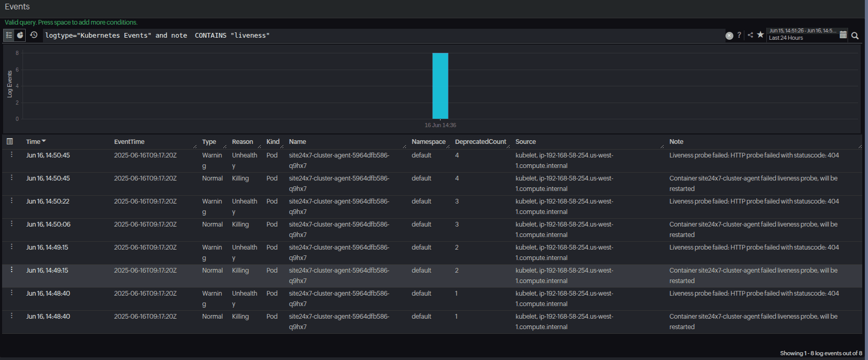The image size is (868, 360).
Task: Open the calendar date picker
Action: click(843, 35)
